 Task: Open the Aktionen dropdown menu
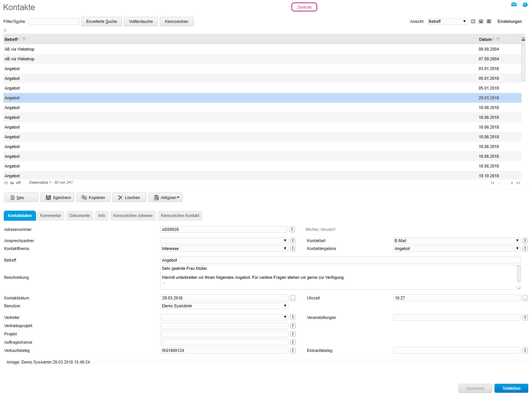point(165,197)
